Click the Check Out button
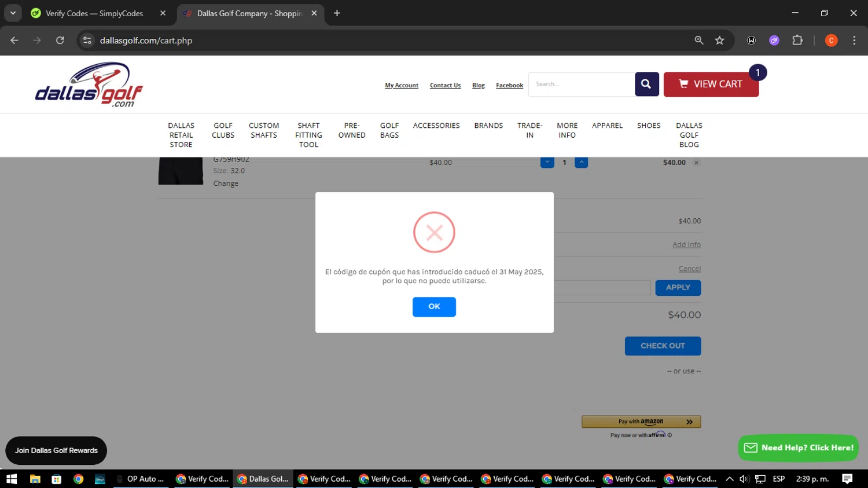 [663, 346]
